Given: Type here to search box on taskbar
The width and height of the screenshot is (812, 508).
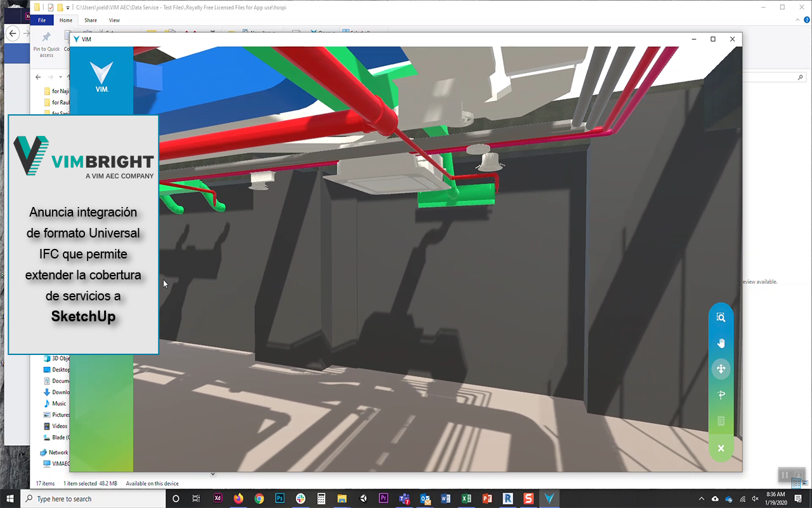Looking at the screenshot, I should (x=93, y=498).
